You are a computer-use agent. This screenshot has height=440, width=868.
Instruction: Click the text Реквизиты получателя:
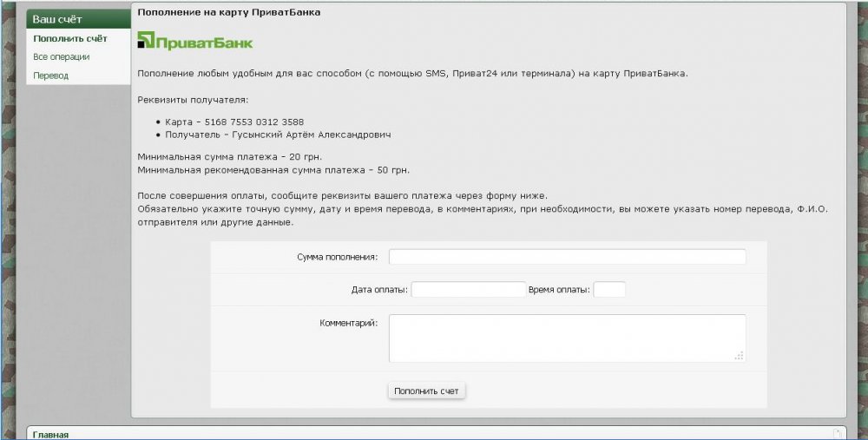(194, 100)
